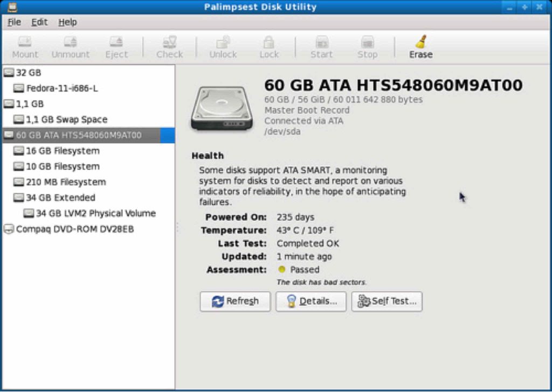Click the Unmount toolbar icon
Viewport: 552px width, 392px height.
pos(71,42)
